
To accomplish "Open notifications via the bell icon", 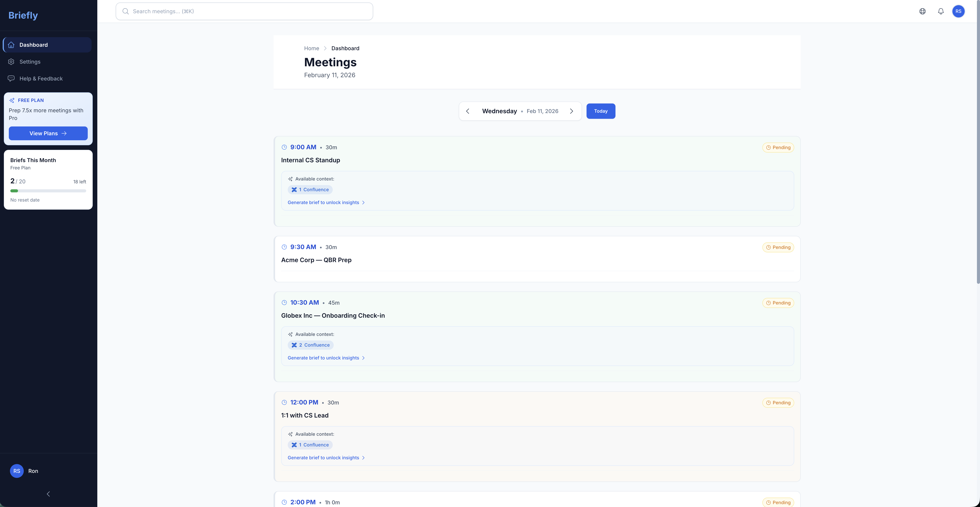I will coord(941,11).
